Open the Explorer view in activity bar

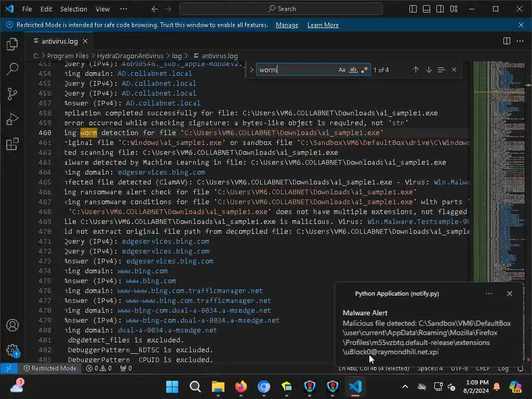(x=12, y=44)
